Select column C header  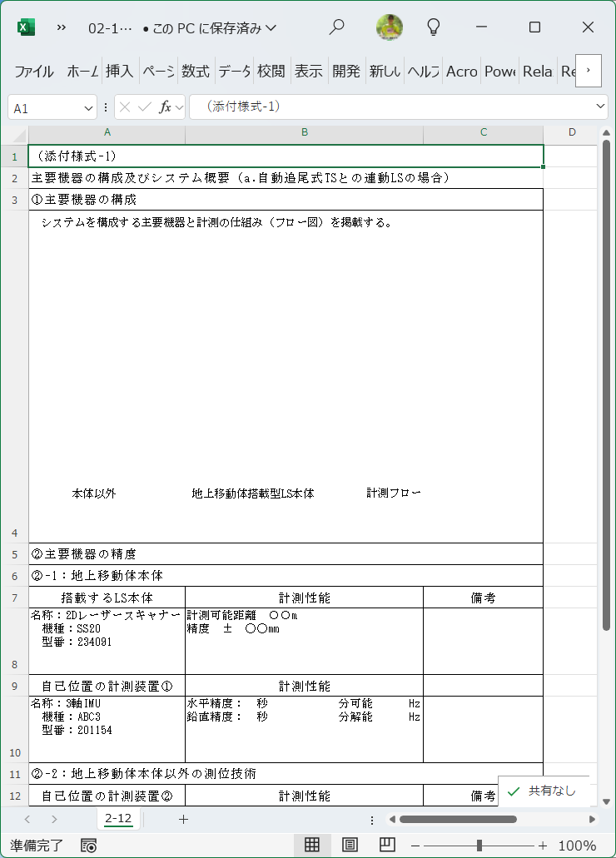[484, 132]
